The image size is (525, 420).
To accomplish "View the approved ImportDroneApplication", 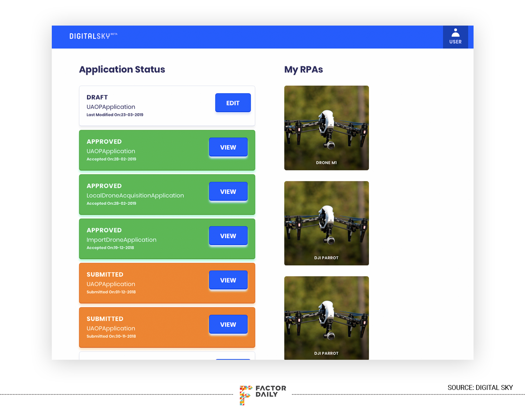I will click(228, 236).
